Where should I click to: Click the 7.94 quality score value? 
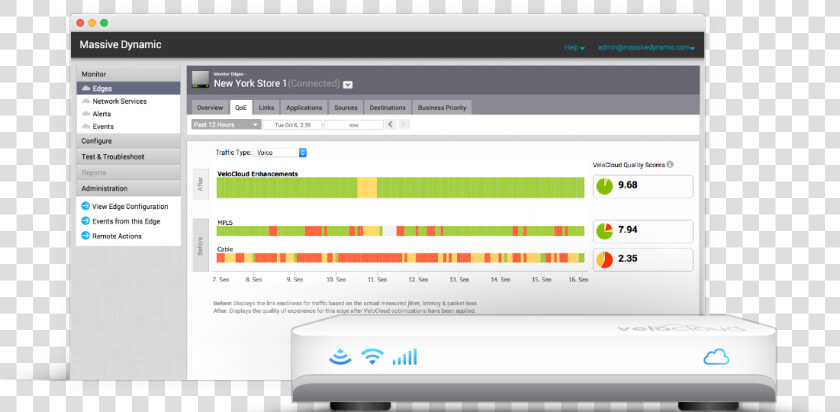627,230
